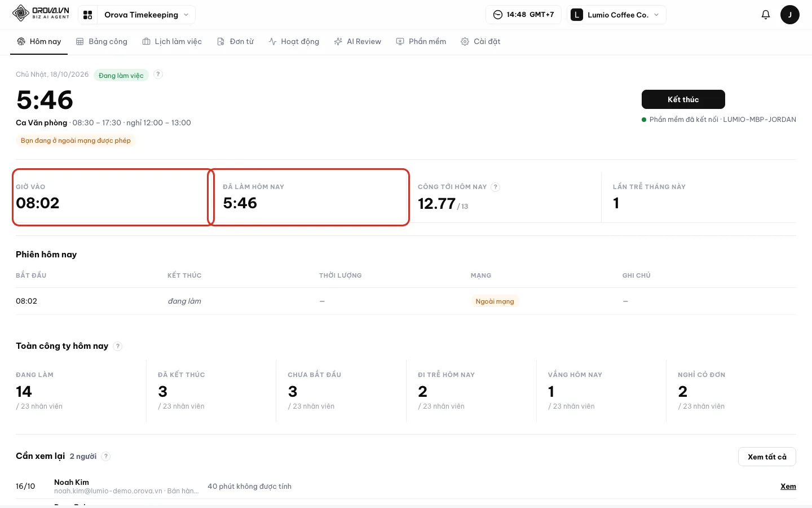812x508 pixels.
Task: Open the Cài đặt settings tab
Action: coord(481,42)
